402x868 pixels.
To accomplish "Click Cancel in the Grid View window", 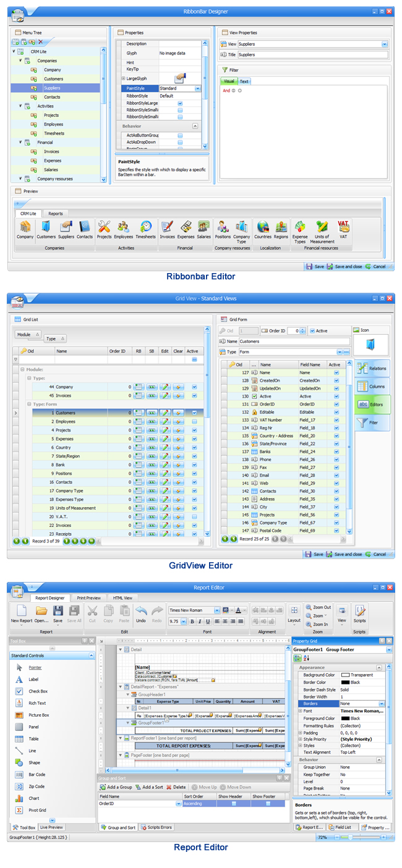I will 376,554.
